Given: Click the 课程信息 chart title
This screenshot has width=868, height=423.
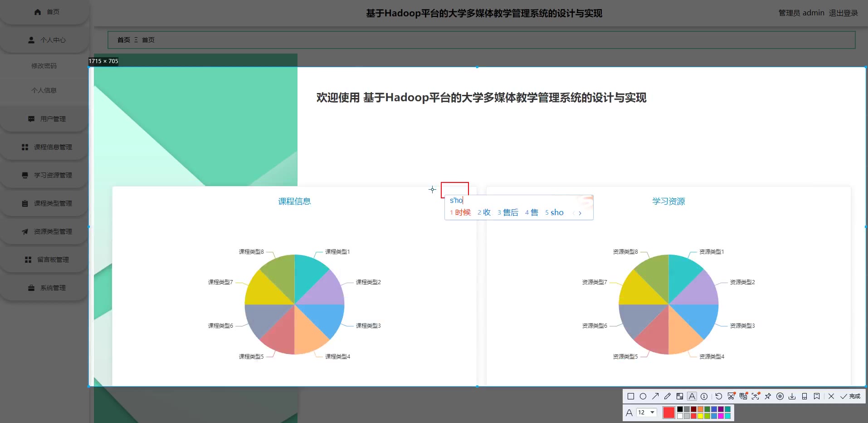Looking at the screenshot, I should 294,201.
